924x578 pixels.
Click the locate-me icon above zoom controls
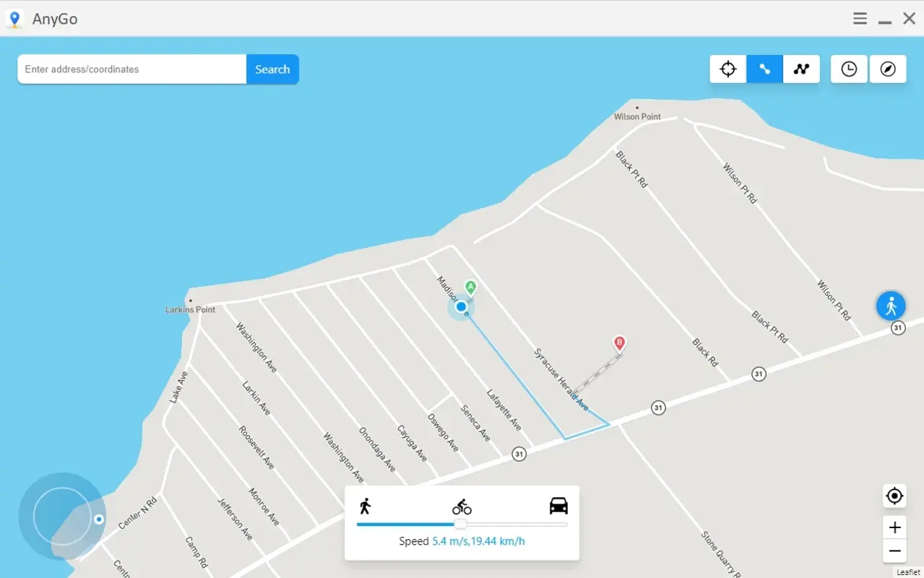tap(894, 496)
